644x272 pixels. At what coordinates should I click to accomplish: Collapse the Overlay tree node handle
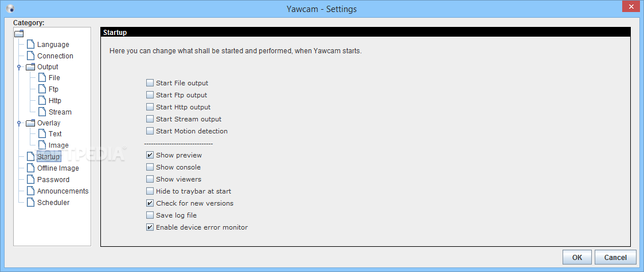coord(19,123)
